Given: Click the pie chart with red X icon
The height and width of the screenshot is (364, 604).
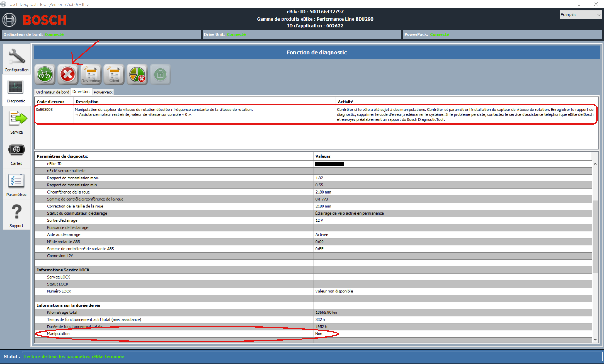Looking at the screenshot, I should 137,75.
